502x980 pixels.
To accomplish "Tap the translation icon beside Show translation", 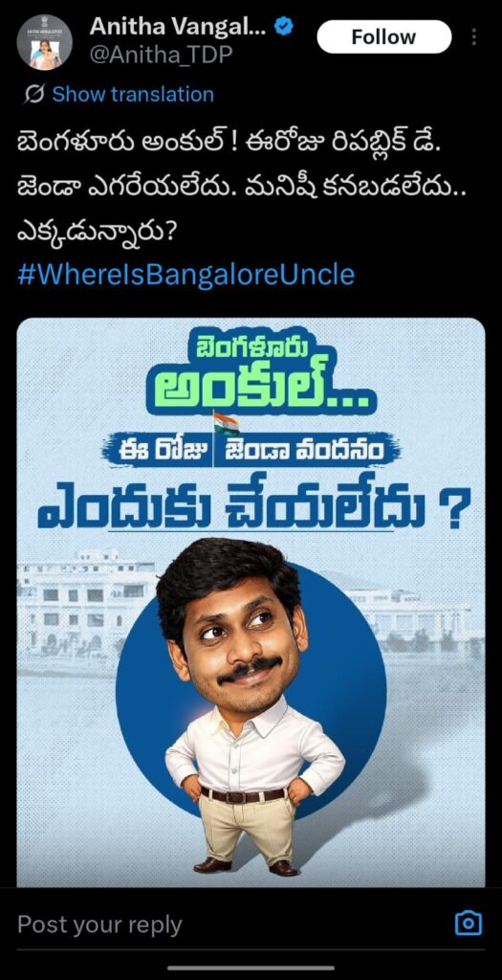I will click(x=33, y=95).
